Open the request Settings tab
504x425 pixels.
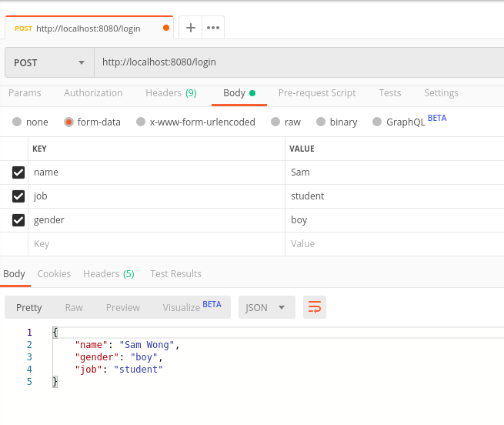(441, 93)
